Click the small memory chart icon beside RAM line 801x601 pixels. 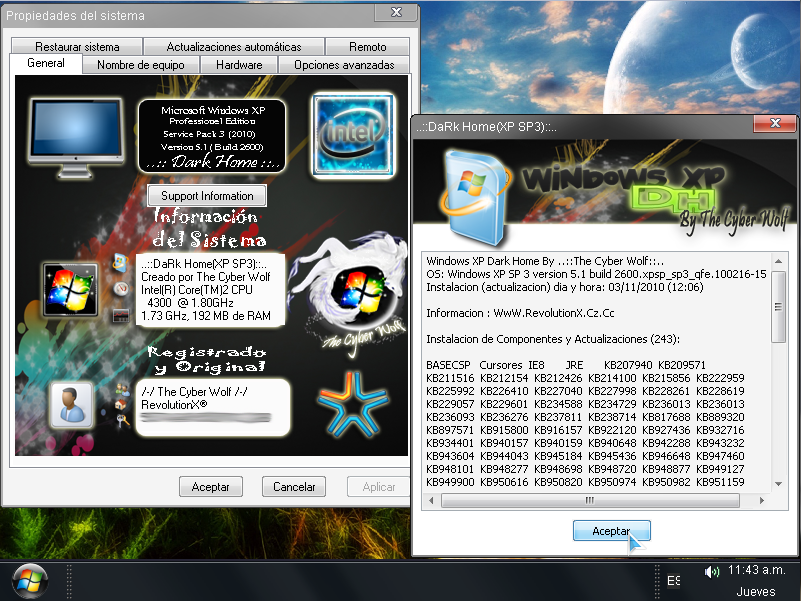121,315
